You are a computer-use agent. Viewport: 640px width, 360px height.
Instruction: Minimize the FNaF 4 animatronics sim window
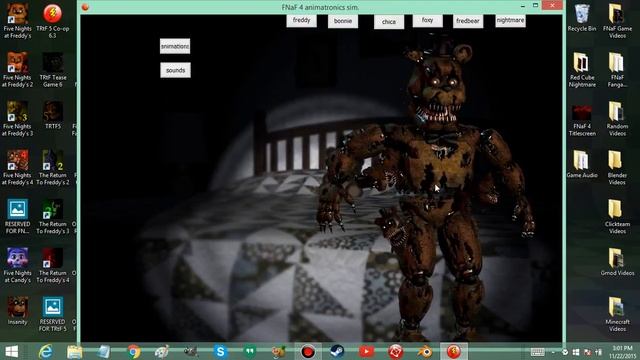click(522, 6)
